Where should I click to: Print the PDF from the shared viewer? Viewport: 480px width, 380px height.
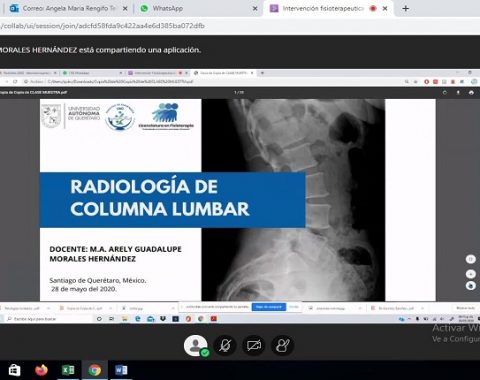(x=471, y=92)
